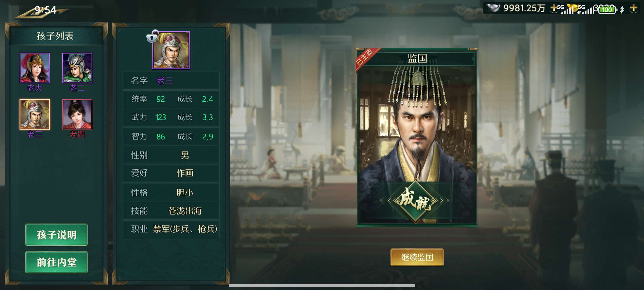Go to the inner hall via 前往内堂
This screenshot has width=644, height=290.
click(56, 262)
